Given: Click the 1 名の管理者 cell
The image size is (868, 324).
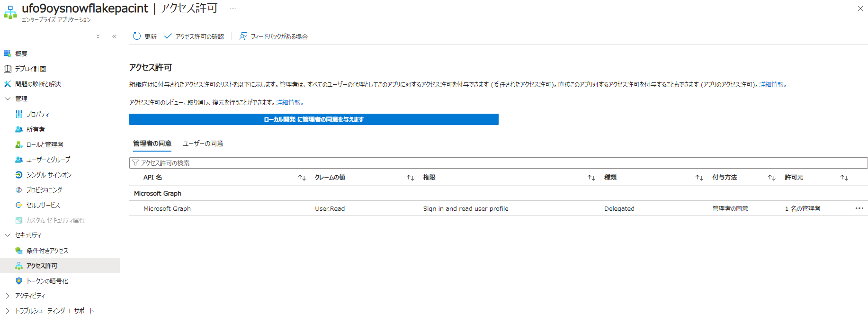Looking at the screenshot, I should pos(803,208).
